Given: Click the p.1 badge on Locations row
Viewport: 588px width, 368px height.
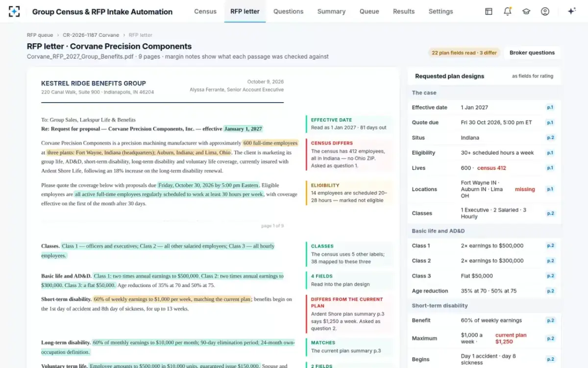Looking at the screenshot, I should click(x=550, y=189).
